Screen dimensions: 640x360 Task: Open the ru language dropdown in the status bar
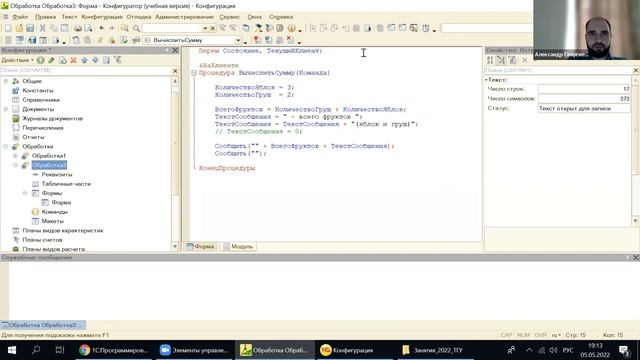click(x=556, y=335)
